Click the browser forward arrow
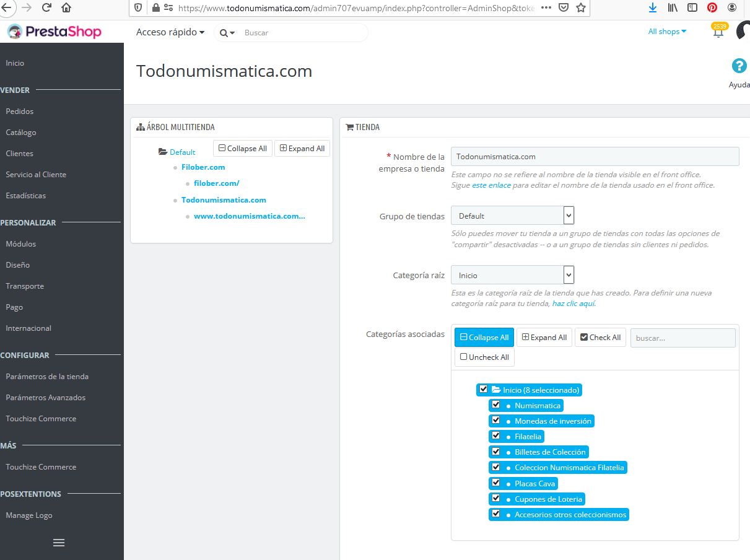Viewport: 750px width, 560px height. pyautogui.click(x=26, y=7)
